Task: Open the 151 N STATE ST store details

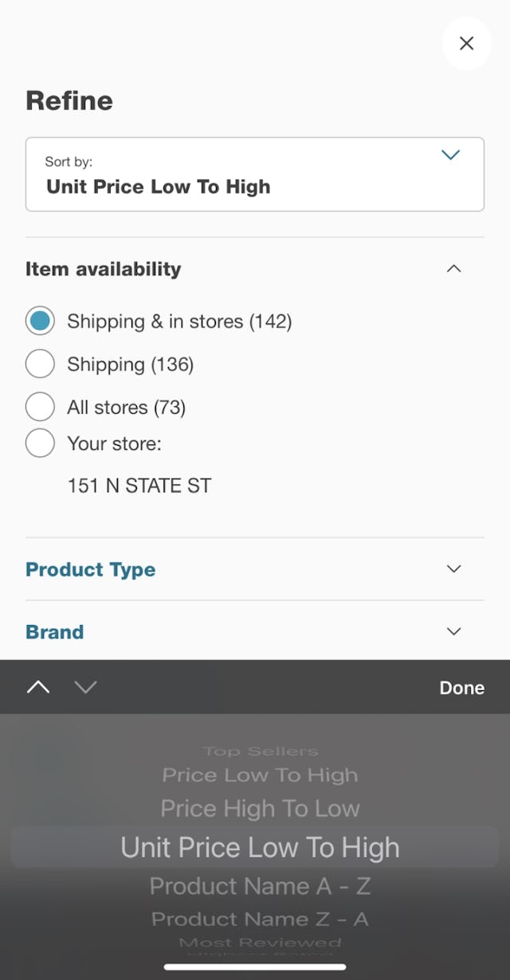Action: (139, 485)
